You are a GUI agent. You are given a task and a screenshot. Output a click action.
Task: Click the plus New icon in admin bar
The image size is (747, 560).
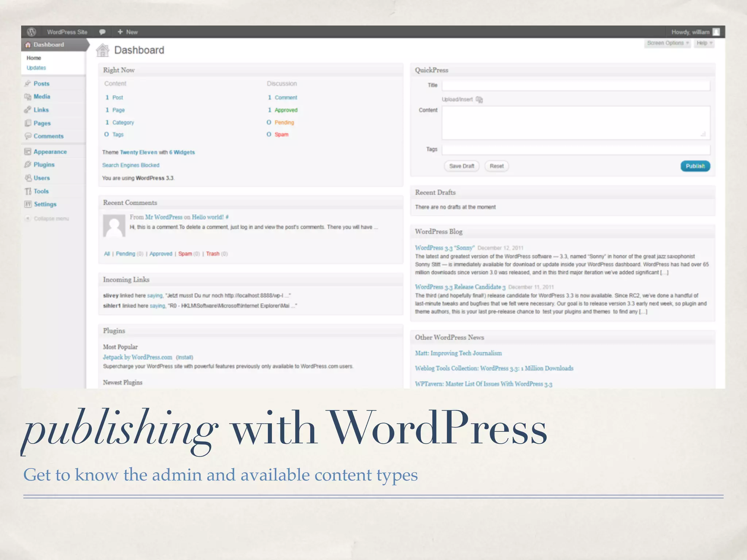click(120, 32)
